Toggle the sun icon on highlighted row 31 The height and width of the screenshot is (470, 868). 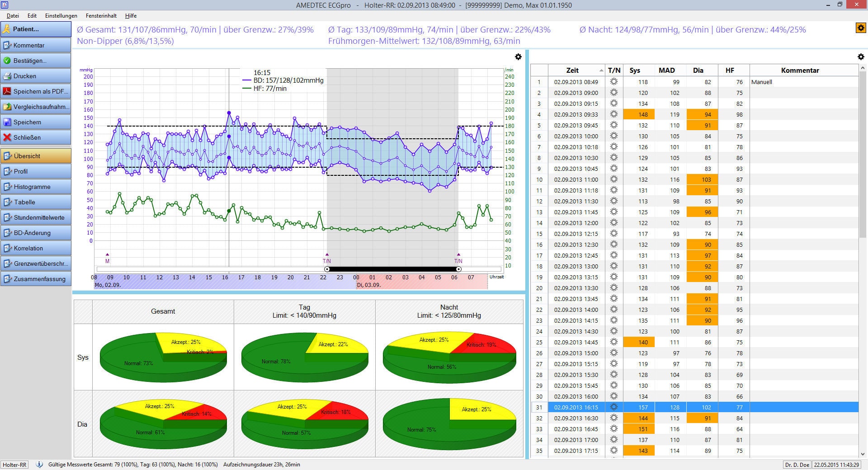[x=613, y=407]
